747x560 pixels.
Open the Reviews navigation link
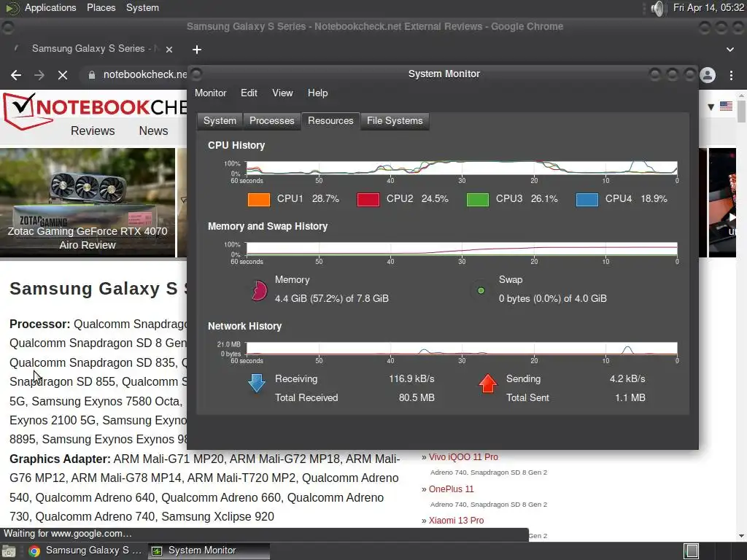[93, 131]
